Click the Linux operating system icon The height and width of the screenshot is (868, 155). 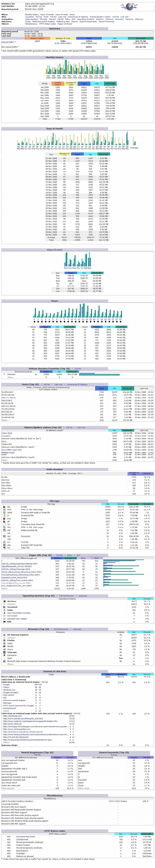click(x=4, y=610)
